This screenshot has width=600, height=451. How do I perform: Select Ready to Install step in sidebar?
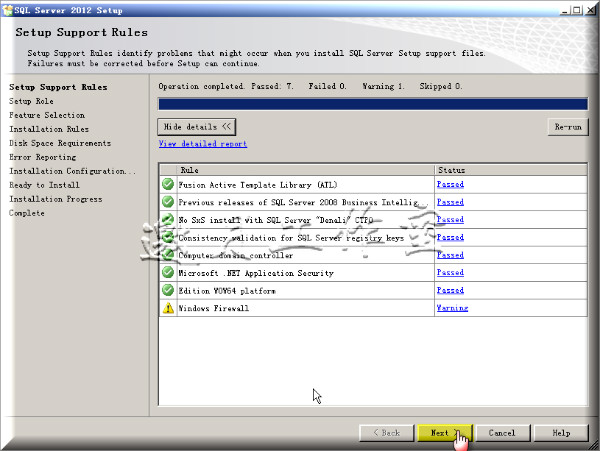44,185
